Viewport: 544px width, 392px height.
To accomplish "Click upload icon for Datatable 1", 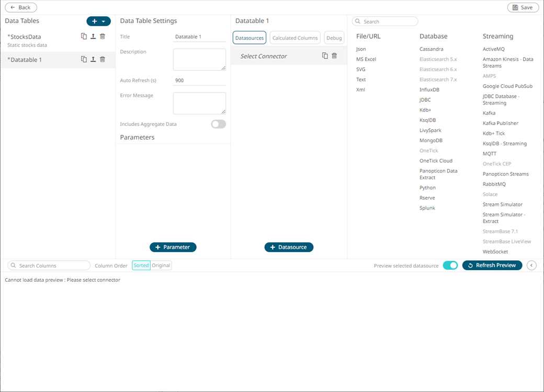I will 93,60.
